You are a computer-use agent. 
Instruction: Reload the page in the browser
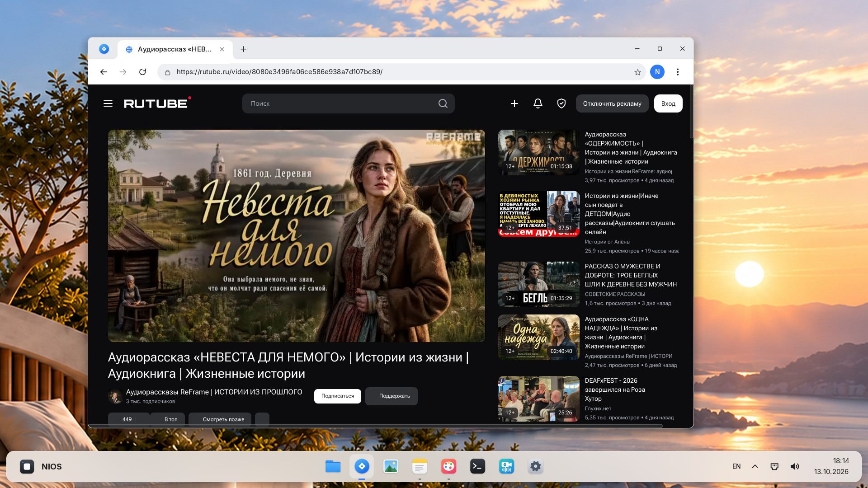pos(142,72)
